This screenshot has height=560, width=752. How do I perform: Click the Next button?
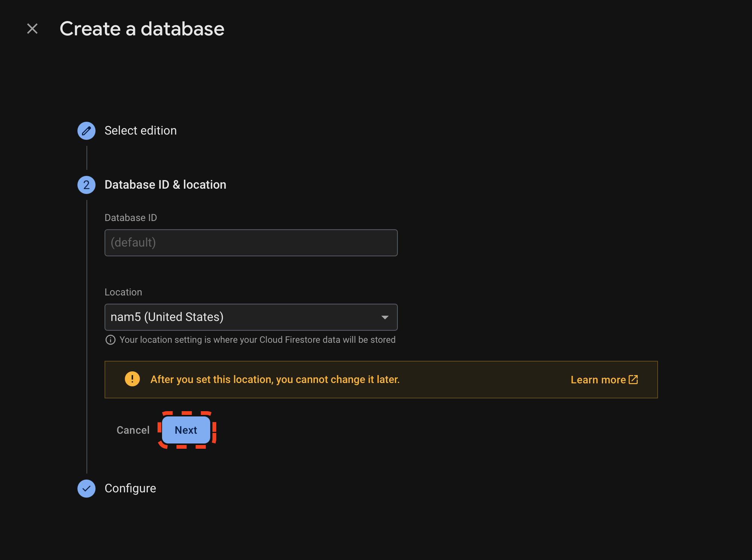click(186, 430)
